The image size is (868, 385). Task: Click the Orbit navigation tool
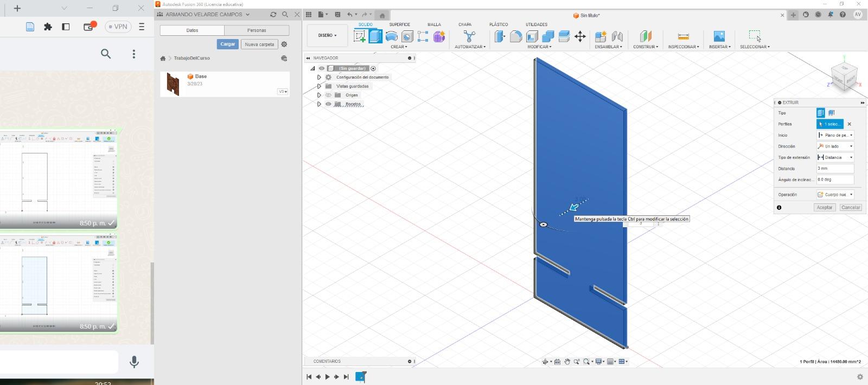tap(545, 362)
